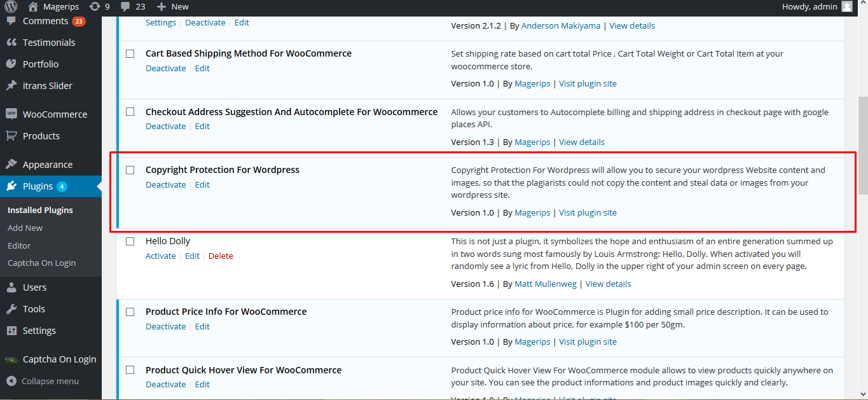The height and width of the screenshot is (400, 868).
Task: Click the Comments count badge 23
Action: coord(79,21)
